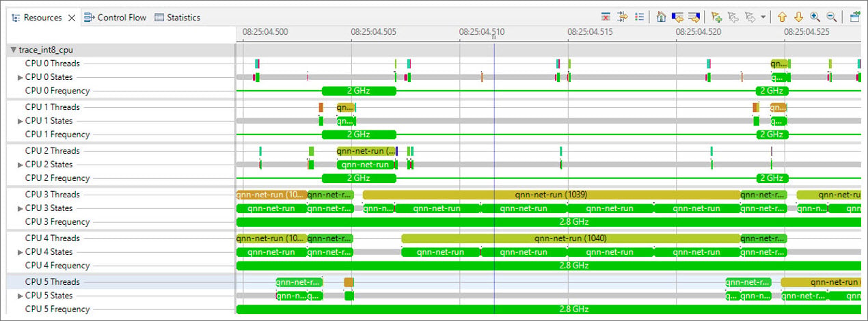Select the qnn-net-run (1039) thread bar
Image resolution: width=868 pixels, height=321 pixels.
point(551,195)
